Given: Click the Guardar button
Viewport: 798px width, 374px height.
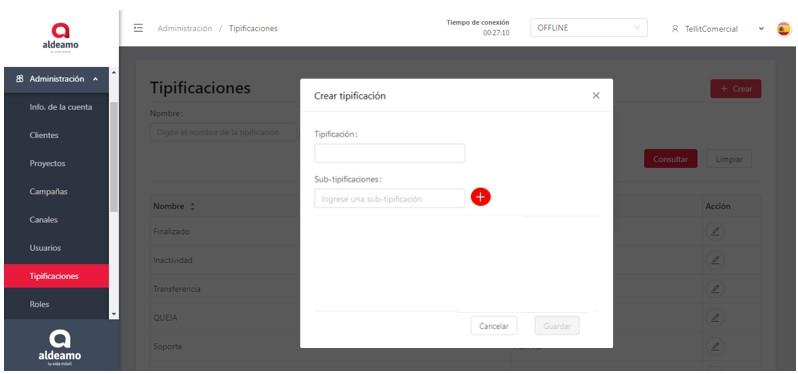Looking at the screenshot, I should click(x=557, y=326).
